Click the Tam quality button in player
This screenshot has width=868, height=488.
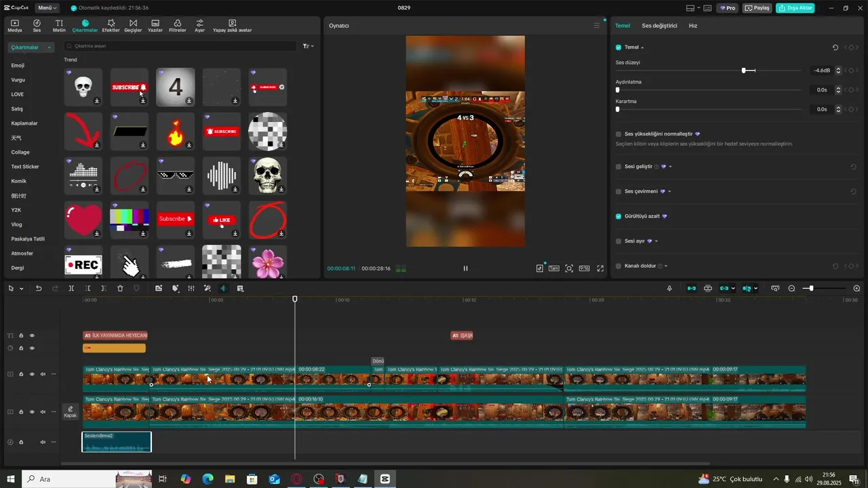(x=554, y=268)
